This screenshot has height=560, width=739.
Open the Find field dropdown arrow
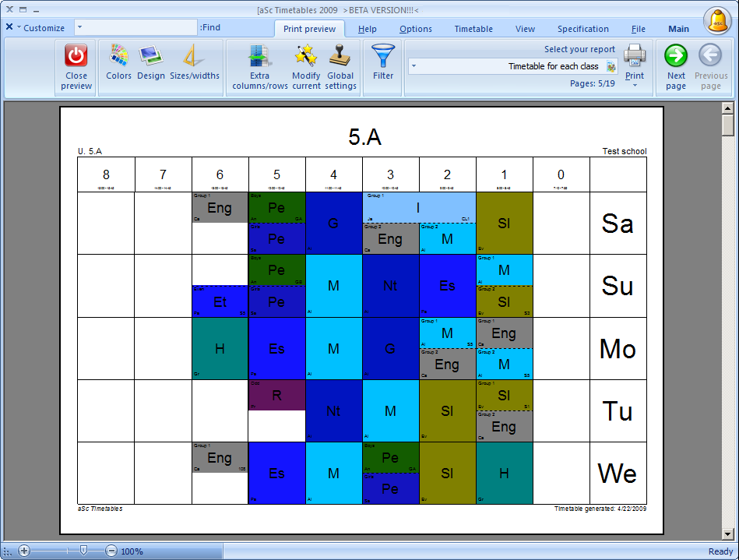[80, 27]
